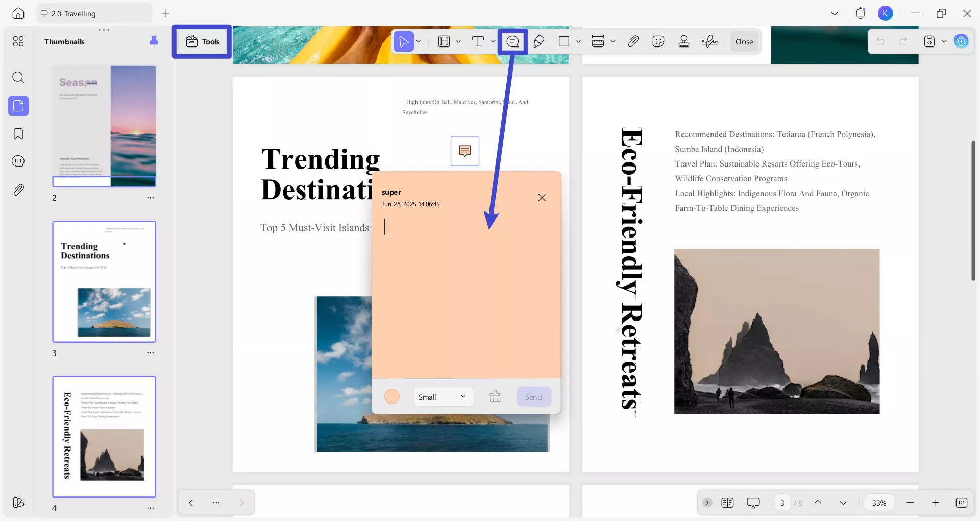Open the signature tool
The width and height of the screenshot is (980, 521).
coord(709,41)
